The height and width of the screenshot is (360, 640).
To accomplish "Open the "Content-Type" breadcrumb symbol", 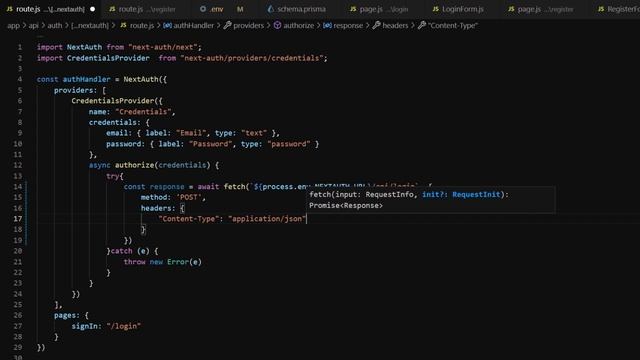I will click(x=452, y=25).
